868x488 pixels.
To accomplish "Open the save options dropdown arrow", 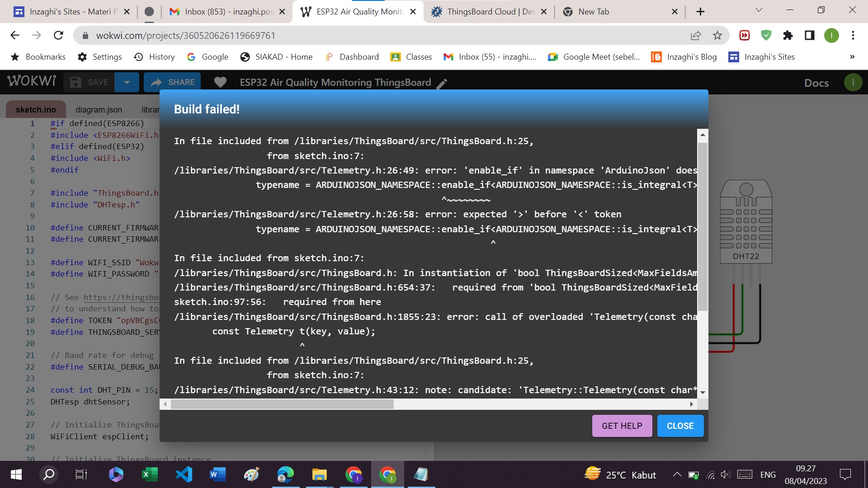I will coord(127,82).
